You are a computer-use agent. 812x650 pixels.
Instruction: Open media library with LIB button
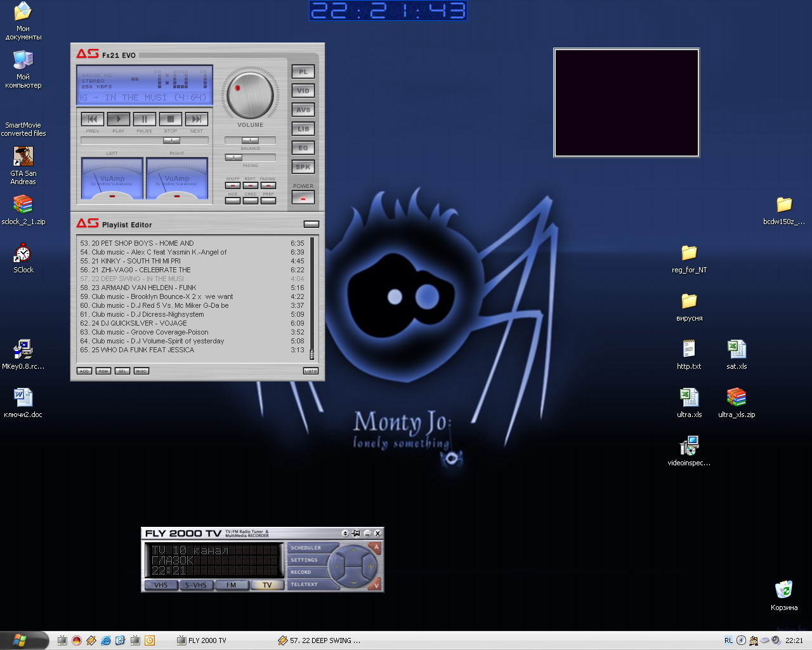click(303, 129)
